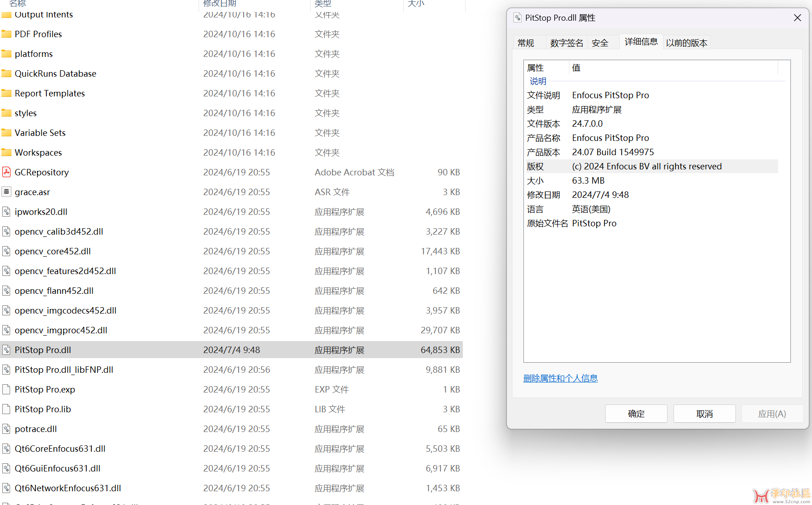812x505 pixels.
Task: Click the Workspaces folder icon
Action: [x=6, y=152]
